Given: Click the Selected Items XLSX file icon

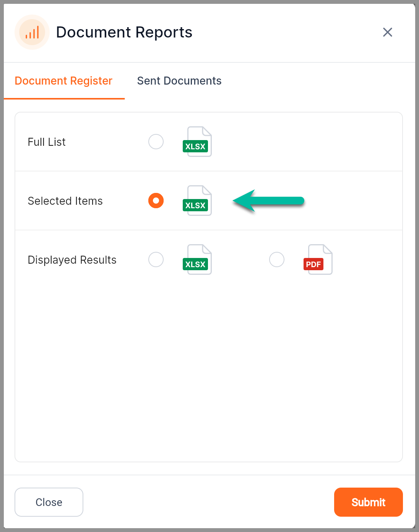Looking at the screenshot, I should point(197,201).
